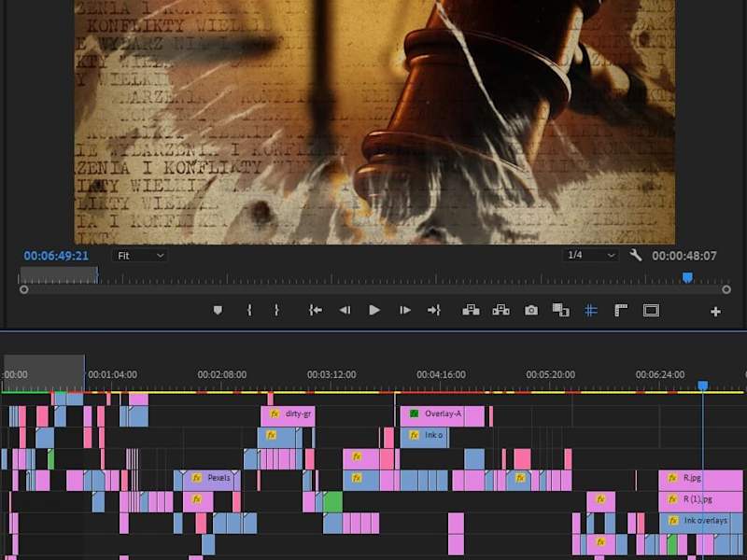Go to Out point

[434, 311]
